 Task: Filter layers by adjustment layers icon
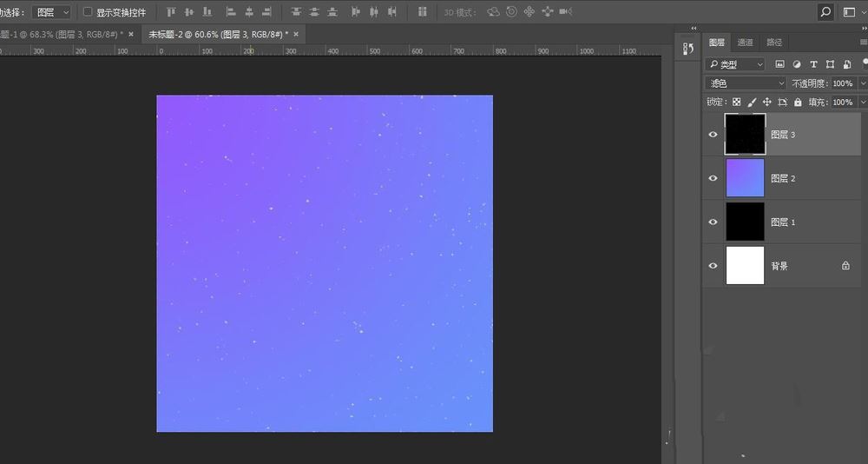(797, 64)
